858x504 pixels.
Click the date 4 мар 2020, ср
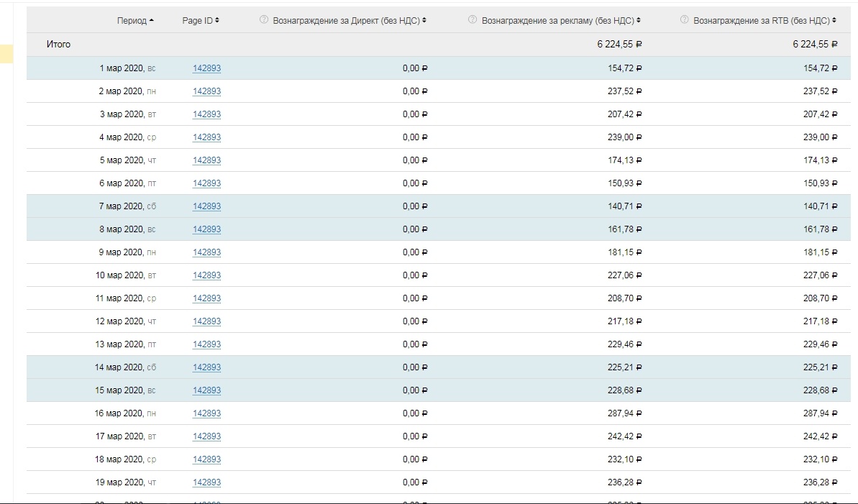click(127, 137)
